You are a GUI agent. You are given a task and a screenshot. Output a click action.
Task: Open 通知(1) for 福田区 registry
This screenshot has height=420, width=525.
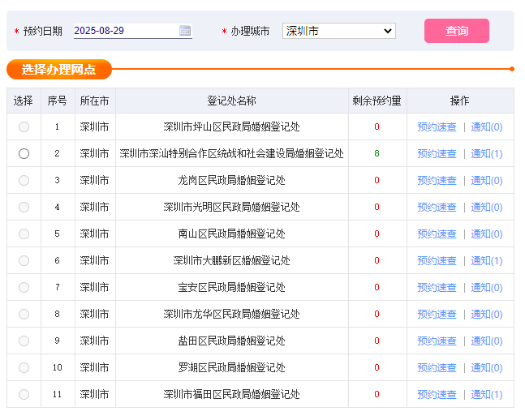coord(487,394)
